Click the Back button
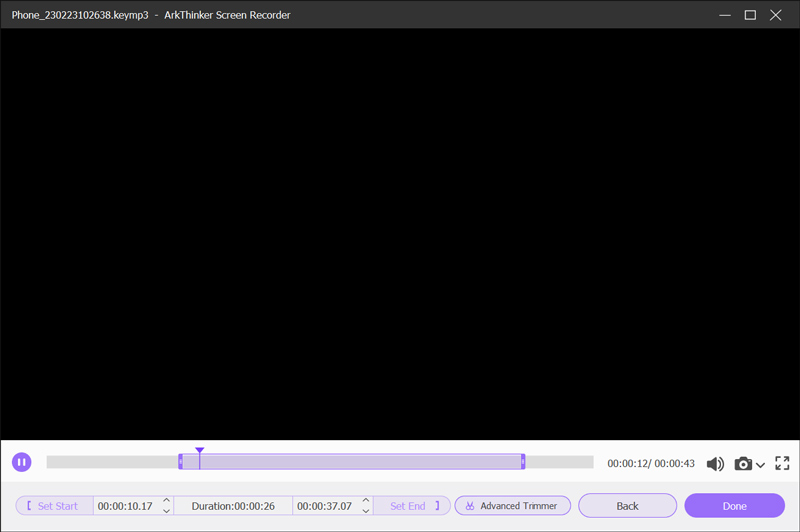This screenshot has height=532, width=800. coord(627,505)
